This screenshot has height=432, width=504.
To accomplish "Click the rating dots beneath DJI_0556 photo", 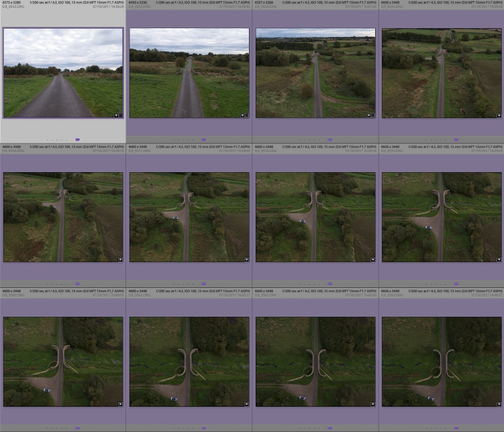I will pos(57,283).
